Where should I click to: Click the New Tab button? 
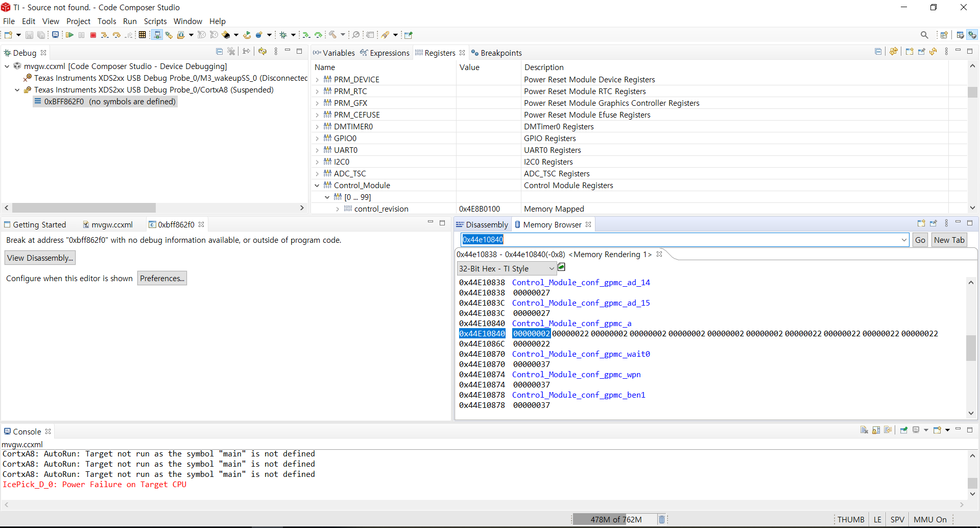click(949, 240)
